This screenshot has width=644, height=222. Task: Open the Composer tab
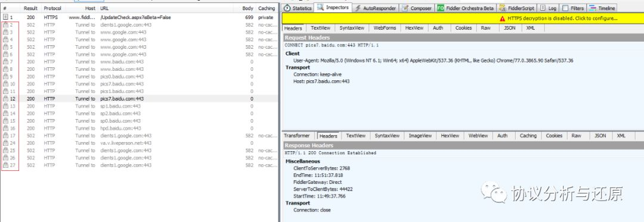tap(417, 8)
